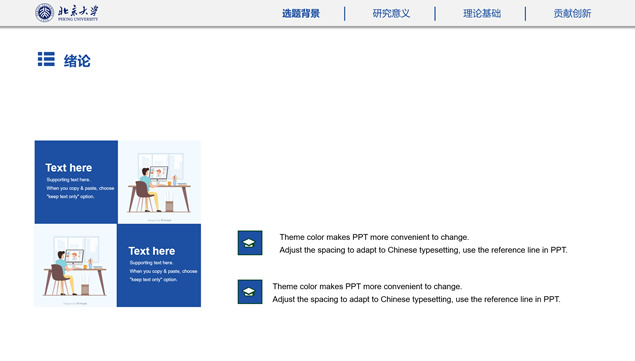Viewport: 635px width, 361px height.
Task: Select the 绪论 heading text
Action: [x=77, y=61]
